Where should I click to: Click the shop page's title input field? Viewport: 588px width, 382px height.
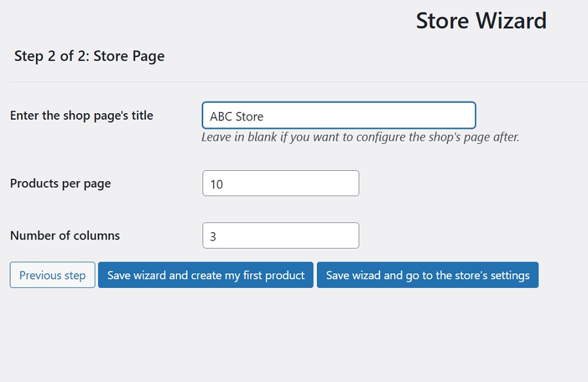[x=338, y=115]
